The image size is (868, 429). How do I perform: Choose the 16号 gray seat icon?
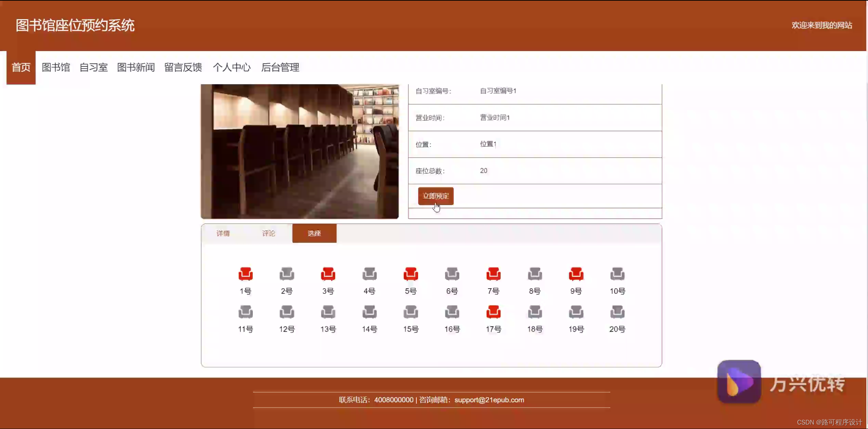(x=452, y=312)
